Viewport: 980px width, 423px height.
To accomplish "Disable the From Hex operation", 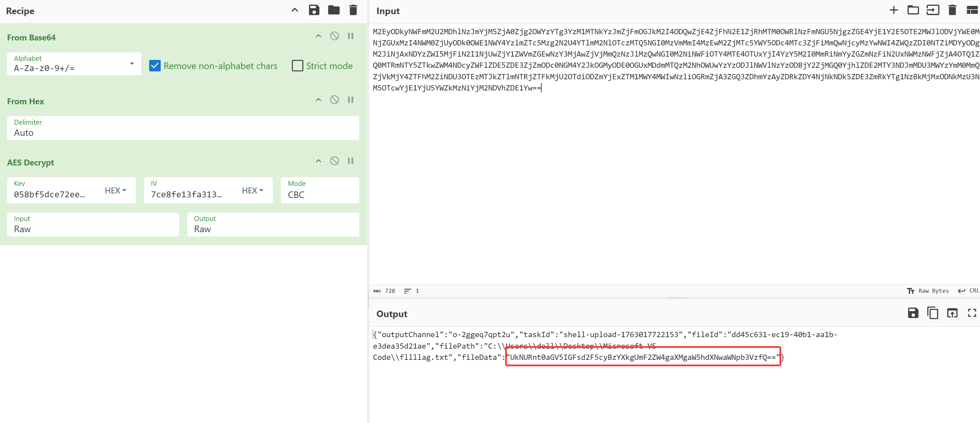I will coord(335,100).
